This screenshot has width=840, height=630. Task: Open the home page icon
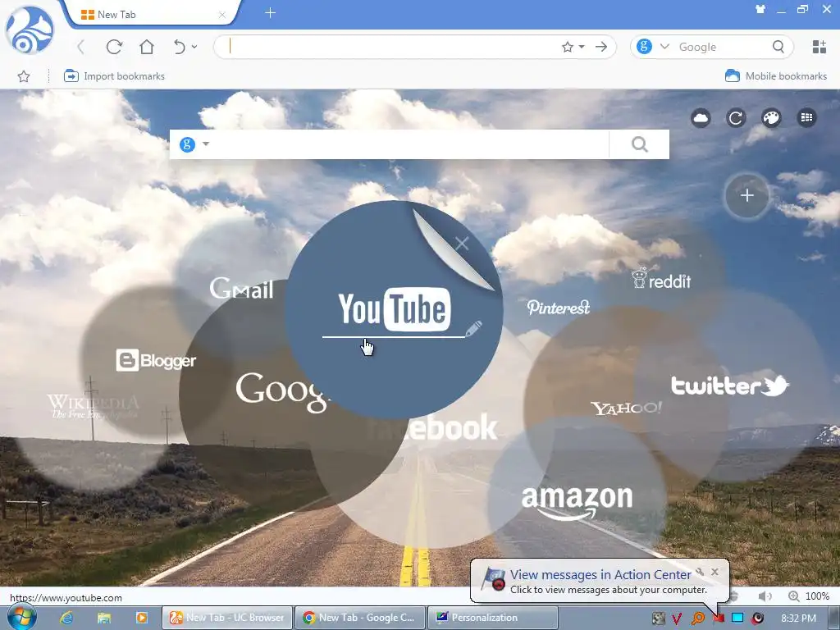147,47
